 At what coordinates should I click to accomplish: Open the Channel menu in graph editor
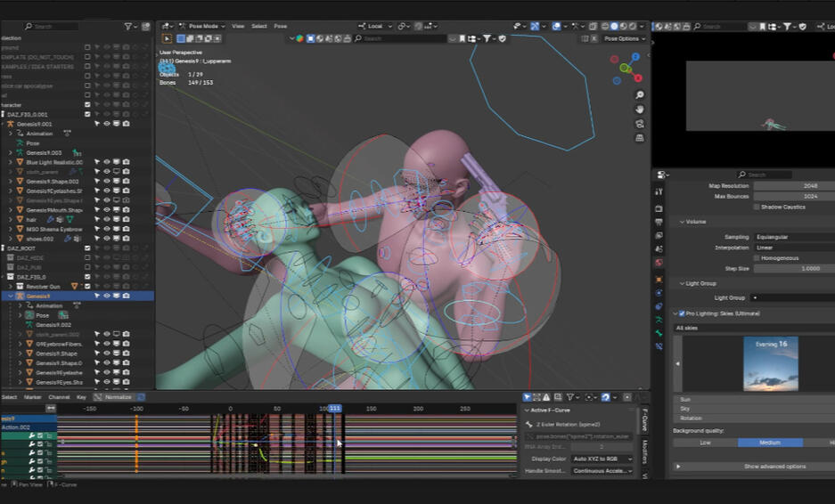59,397
